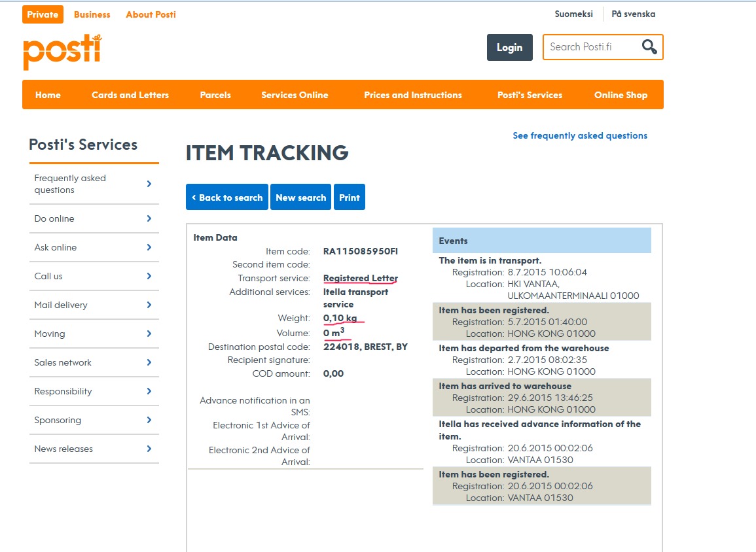Expand Frequently asked questions chevron

[x=149, y=184]
